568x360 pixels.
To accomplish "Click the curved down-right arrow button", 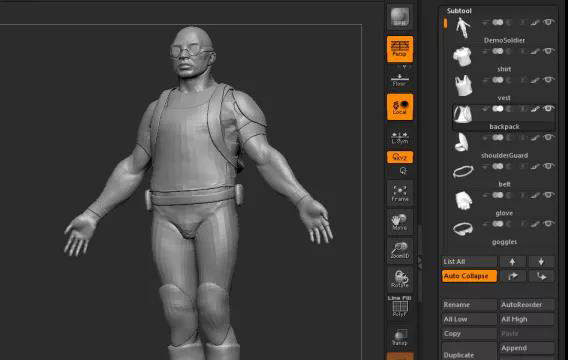I will tap(541, 276).
